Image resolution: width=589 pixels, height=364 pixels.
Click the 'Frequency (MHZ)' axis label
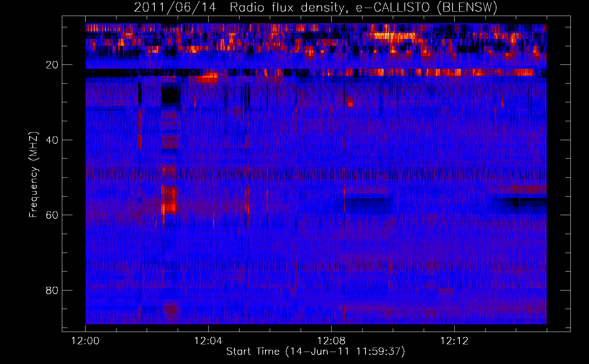[33, 175]
